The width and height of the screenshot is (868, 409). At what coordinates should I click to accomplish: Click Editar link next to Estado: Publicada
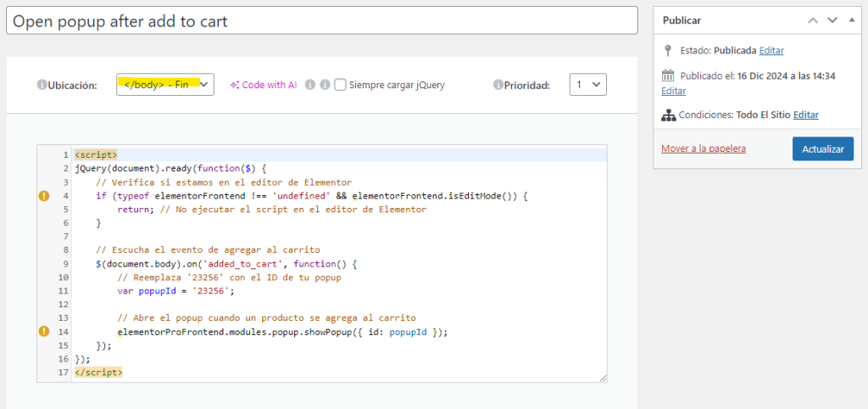pyautogui.click(x=771, y=50)
